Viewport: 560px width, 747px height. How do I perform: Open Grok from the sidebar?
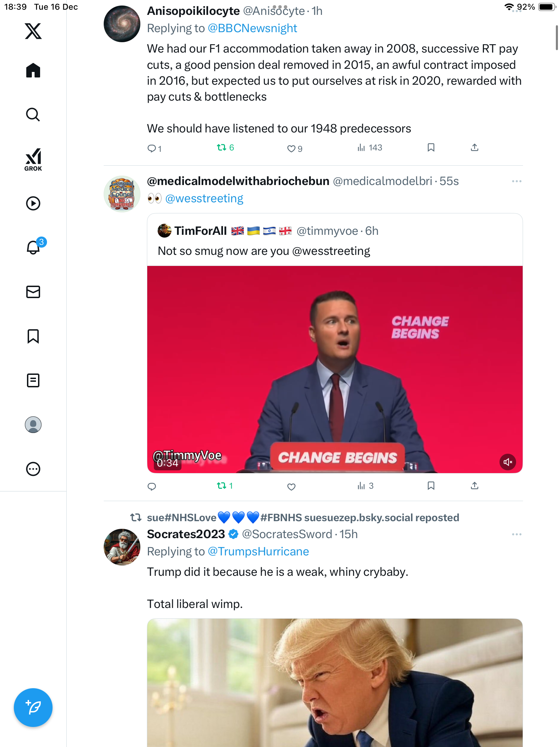click(33, 159)
